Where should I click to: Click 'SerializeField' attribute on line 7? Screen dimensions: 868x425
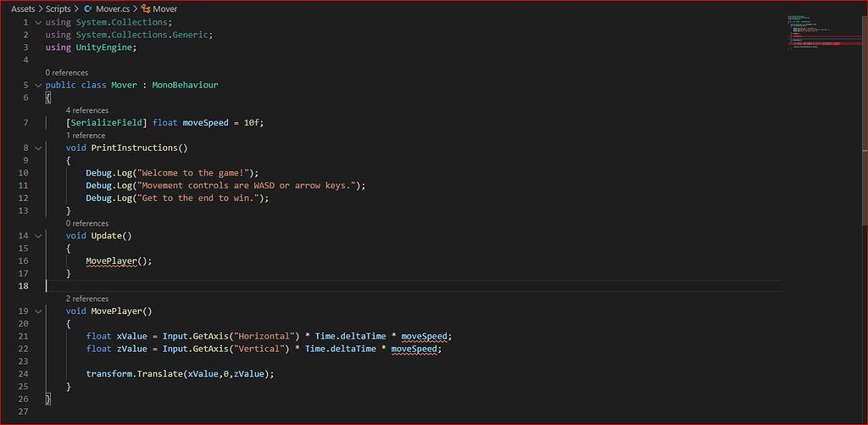point(106,122)
